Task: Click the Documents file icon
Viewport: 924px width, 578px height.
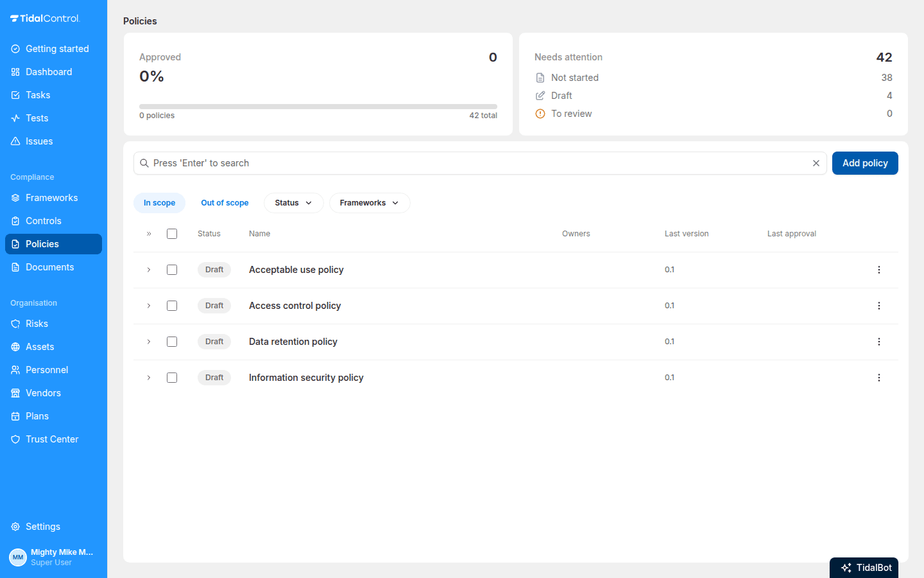Action: point(15,267)
